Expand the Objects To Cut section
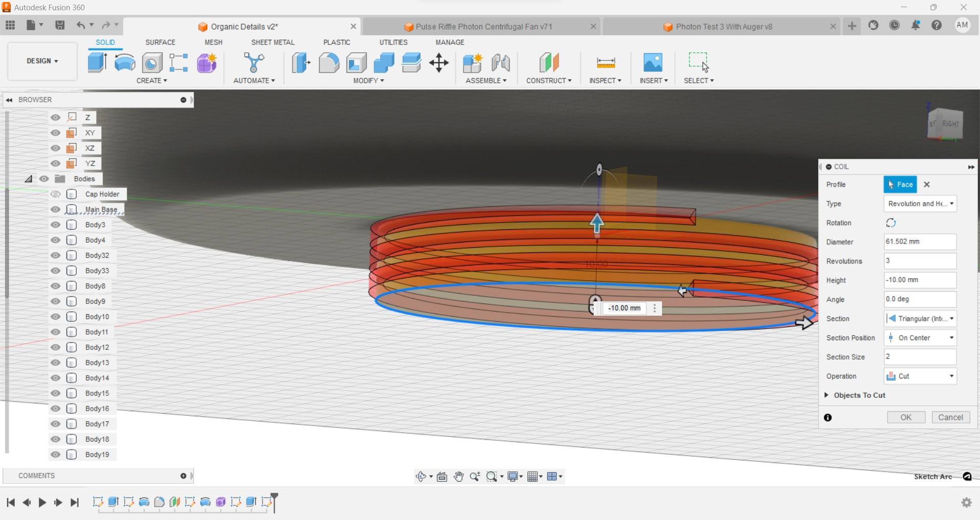Screen dimensions: 980x520 (x=826, y=395)
